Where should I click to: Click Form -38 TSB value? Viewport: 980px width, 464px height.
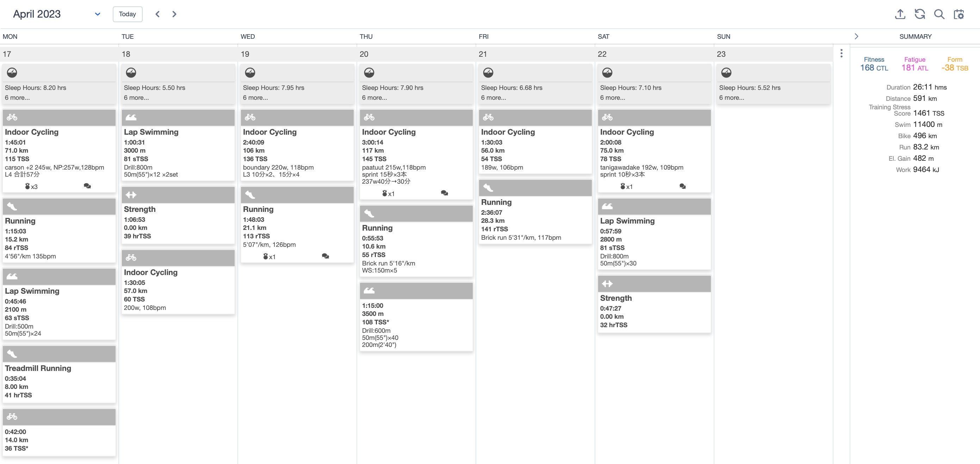pos(955,68)
